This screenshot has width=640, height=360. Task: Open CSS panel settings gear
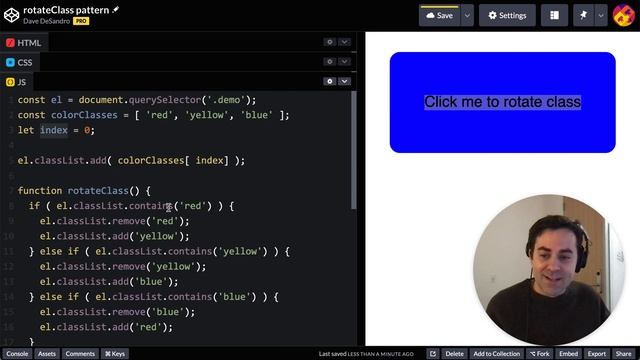330,62
